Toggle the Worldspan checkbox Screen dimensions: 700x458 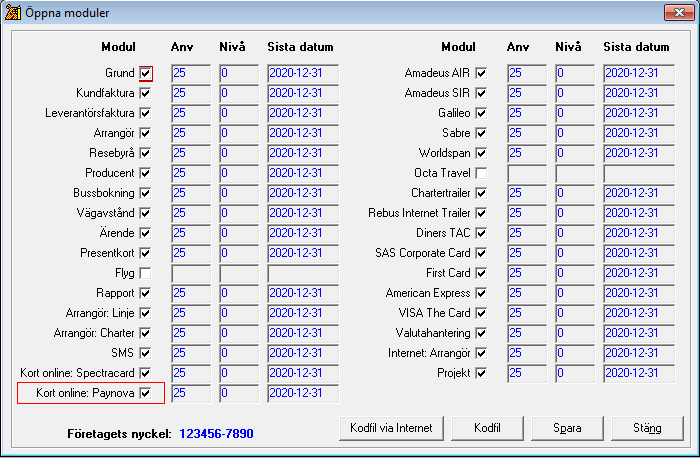tap(481, 153)
